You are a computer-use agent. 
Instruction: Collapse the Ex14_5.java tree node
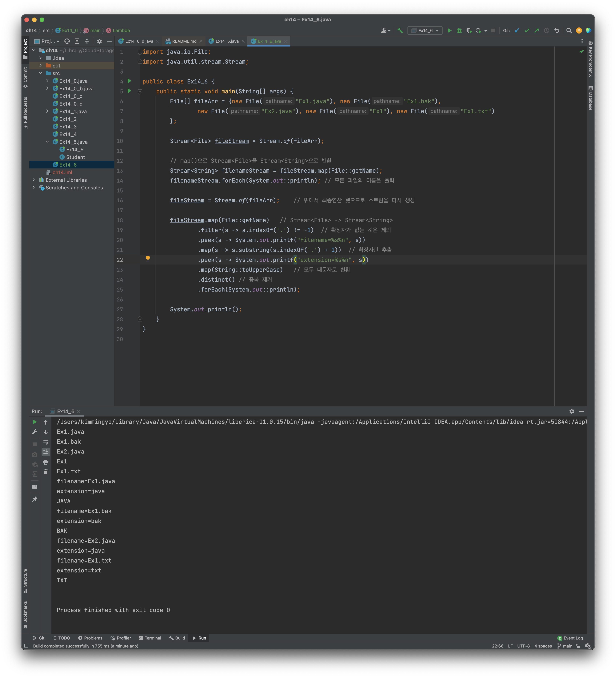coord(47,142)
